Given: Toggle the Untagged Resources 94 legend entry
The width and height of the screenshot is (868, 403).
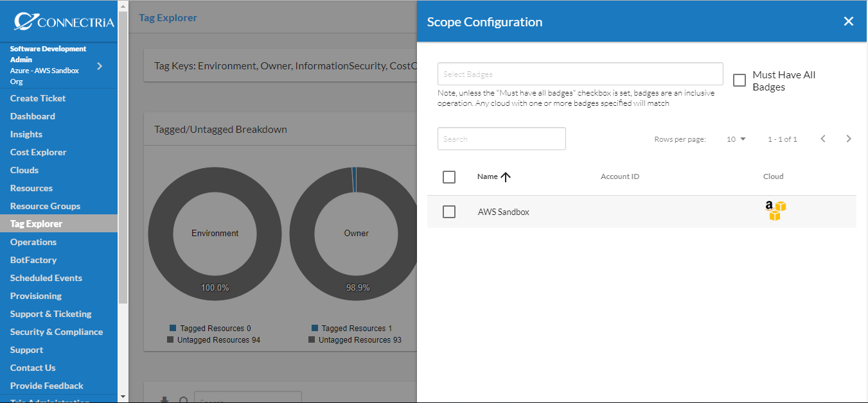Looking at the screenshot, I should pos(214,339).
